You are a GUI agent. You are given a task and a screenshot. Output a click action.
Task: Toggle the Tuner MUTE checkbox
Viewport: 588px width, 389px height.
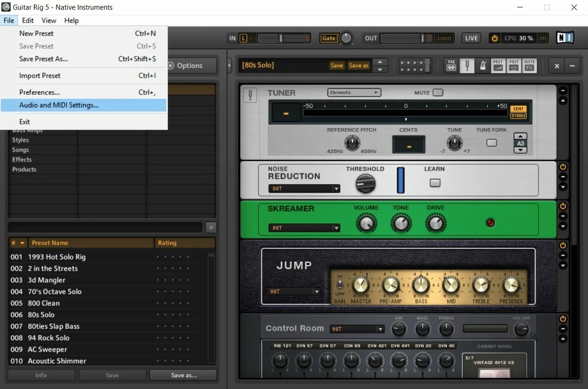(438, 93)
